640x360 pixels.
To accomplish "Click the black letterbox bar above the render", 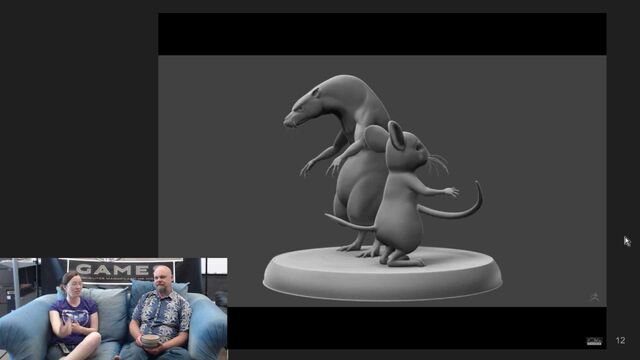I will click(382, 34).
